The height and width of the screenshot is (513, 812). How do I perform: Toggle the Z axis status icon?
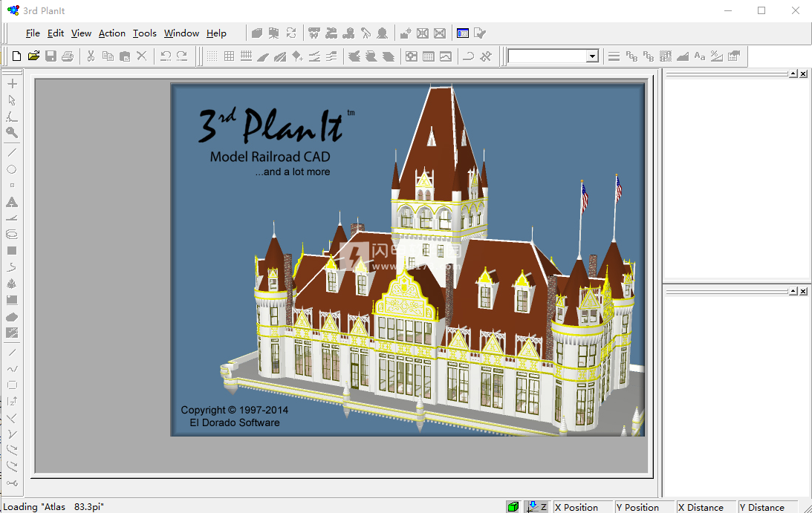coord(536,507)
